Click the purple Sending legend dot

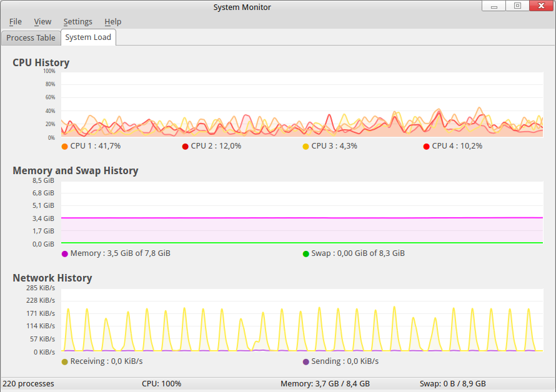(x=306, y=362)
